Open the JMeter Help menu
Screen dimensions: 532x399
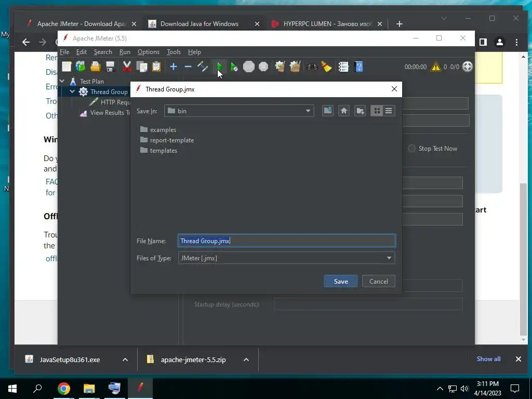coord(194,52)
